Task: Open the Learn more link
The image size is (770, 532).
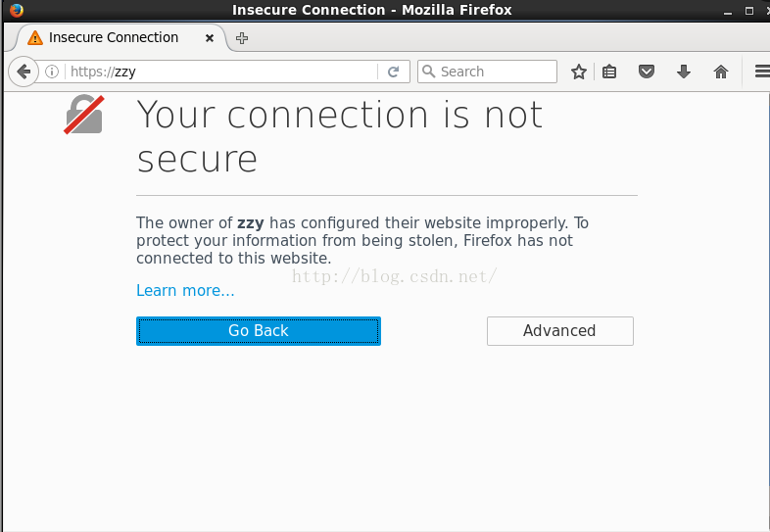Action: 185,290
